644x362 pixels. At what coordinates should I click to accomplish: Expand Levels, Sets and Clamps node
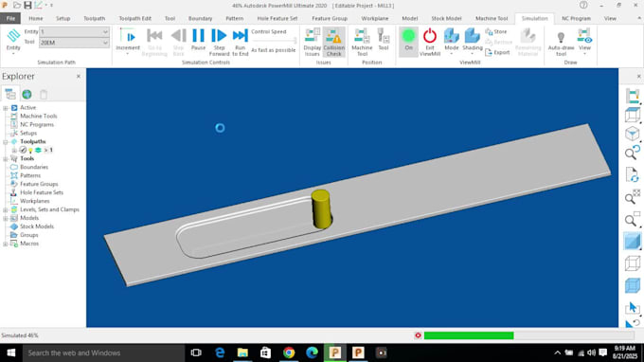[6, 209]
